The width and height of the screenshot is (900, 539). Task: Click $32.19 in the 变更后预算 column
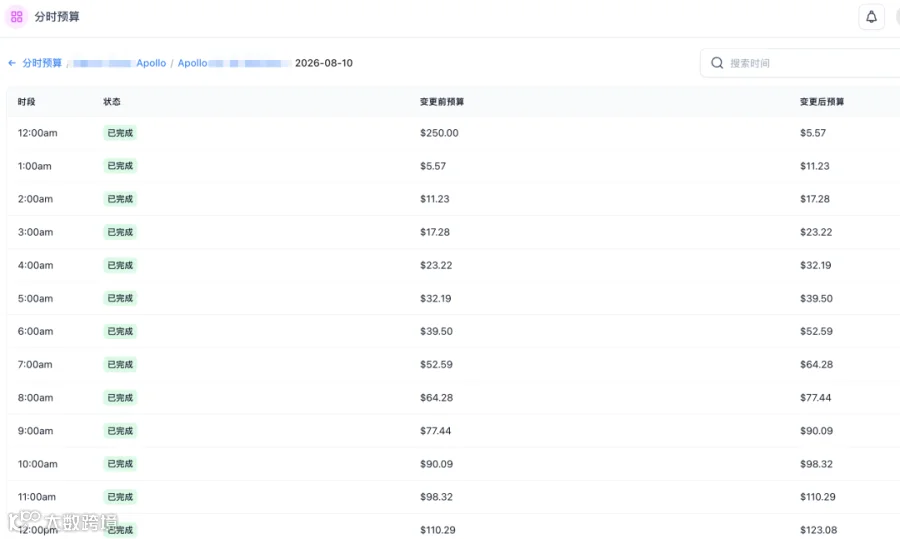(x=815, y=265)
